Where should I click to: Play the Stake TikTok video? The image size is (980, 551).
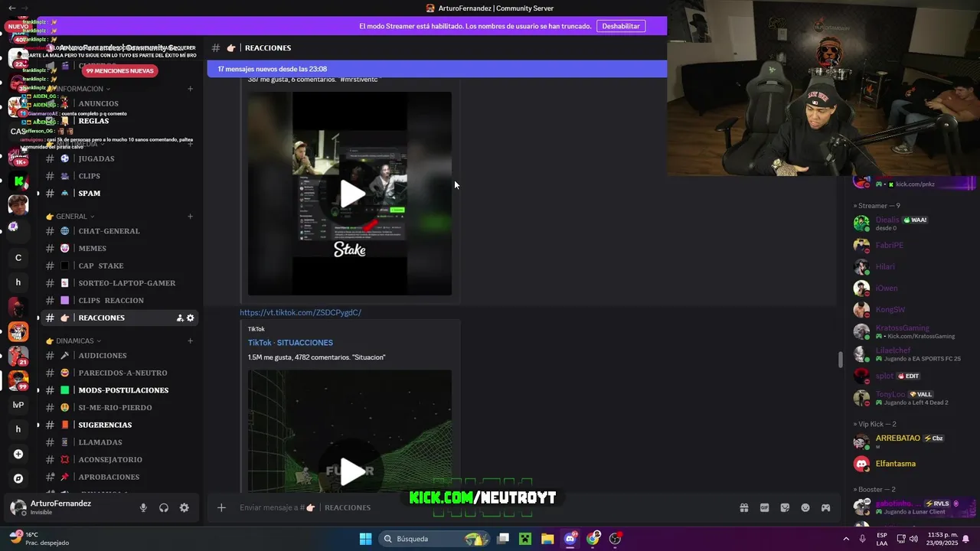(x=352, y=194)
